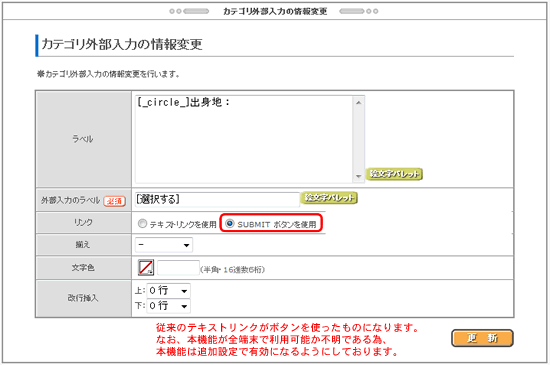Image resolution: width=550 pixels, height=365 pixels.
Task: Open 絵文字パレット button beside the label textarea
Action: click(x=394, y=174)
